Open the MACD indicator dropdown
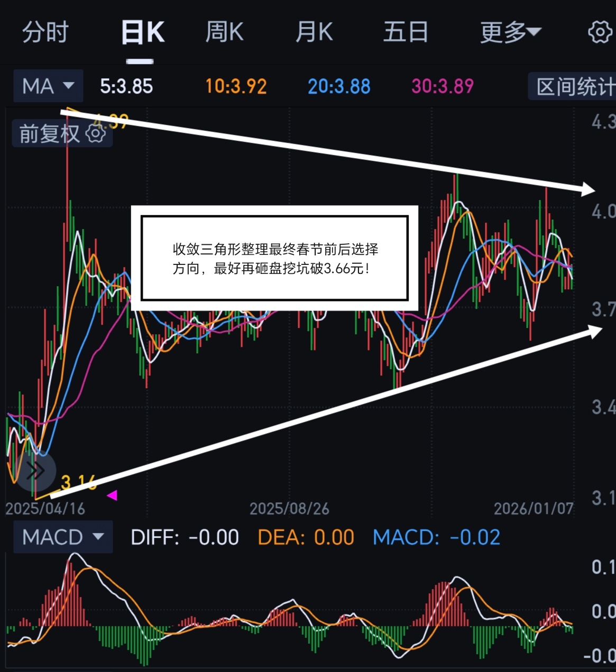616x672 pixels. [63, 537]
